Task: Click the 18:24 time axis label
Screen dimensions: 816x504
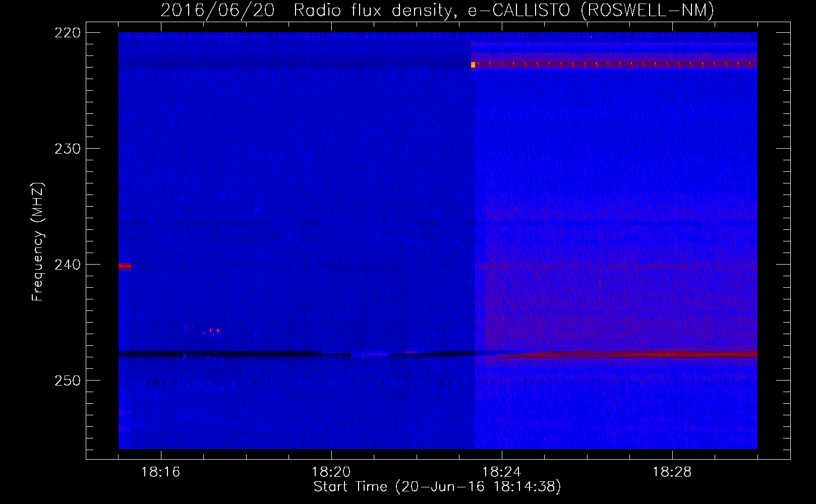Action: 502,472
